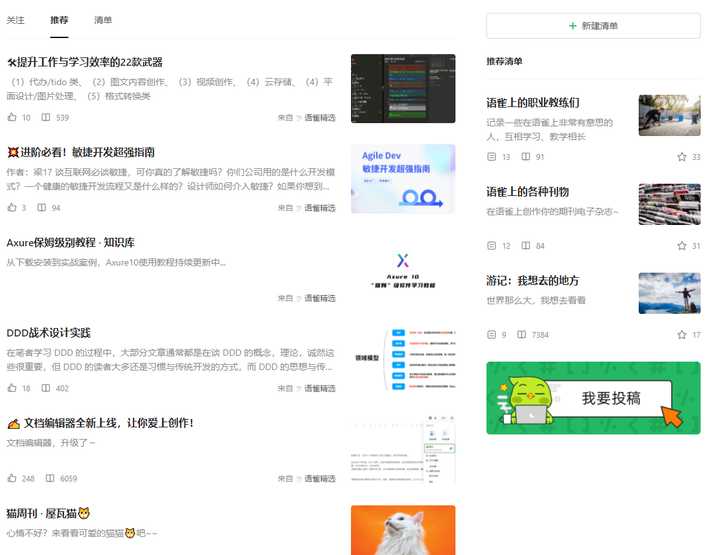Open thumbnail of 22款武器 article
This screenshot has height=555, width=720.
pyautogui.click(x=403, y=89)
